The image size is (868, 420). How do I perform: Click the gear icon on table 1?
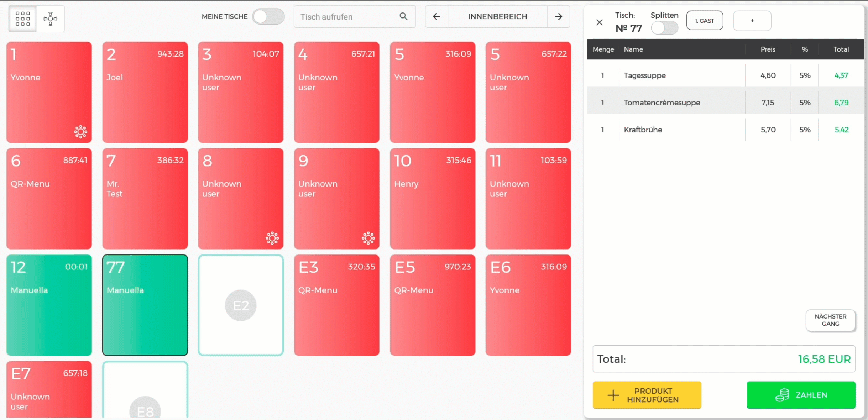tap(80, 132)
